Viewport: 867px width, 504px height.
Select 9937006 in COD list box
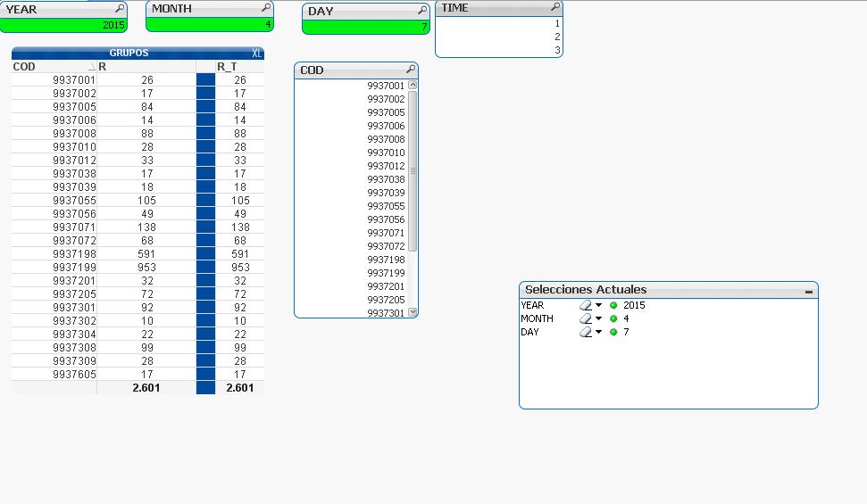pos(352,126)
